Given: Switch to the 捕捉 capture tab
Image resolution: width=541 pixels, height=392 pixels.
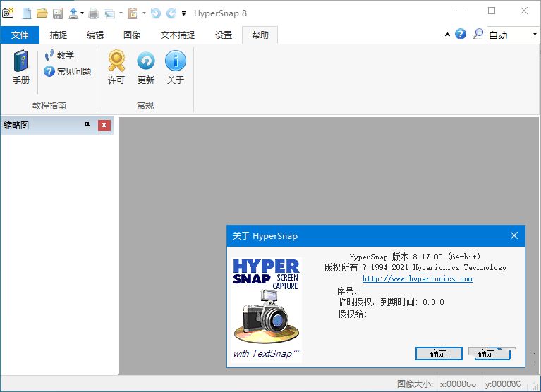Looking at the screenshot, I should pos(59,35).
